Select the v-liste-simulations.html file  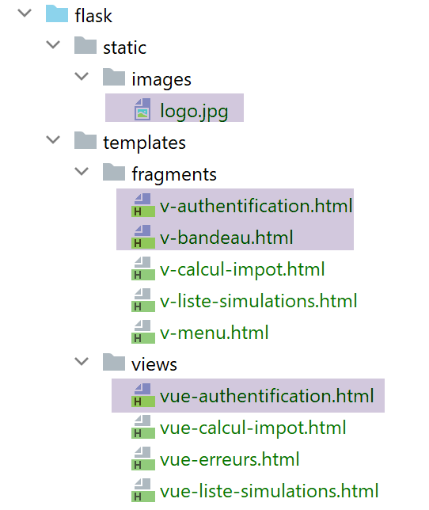(x=258, y=301)
